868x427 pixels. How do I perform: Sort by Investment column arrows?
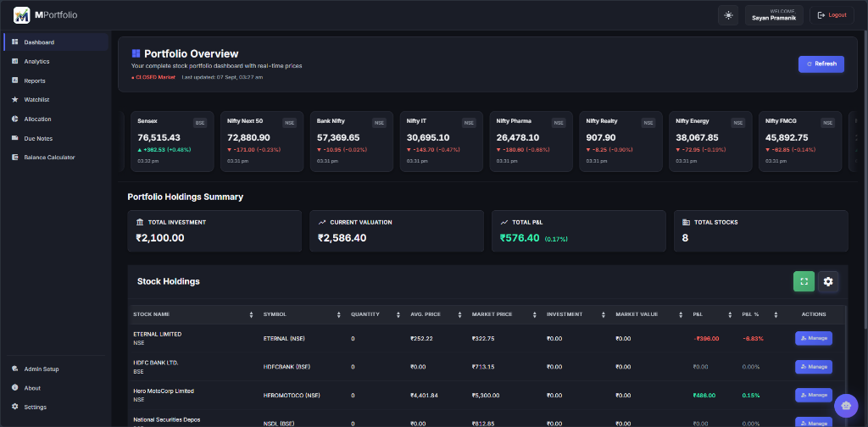[604, 314]
